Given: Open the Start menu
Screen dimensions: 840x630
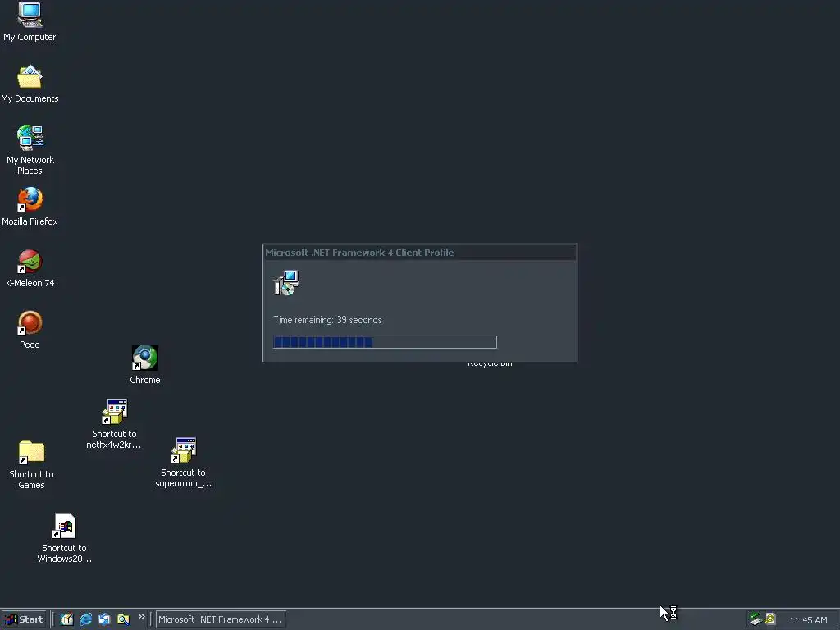Looking at the screenshot, I should click(x=24, y=619).
